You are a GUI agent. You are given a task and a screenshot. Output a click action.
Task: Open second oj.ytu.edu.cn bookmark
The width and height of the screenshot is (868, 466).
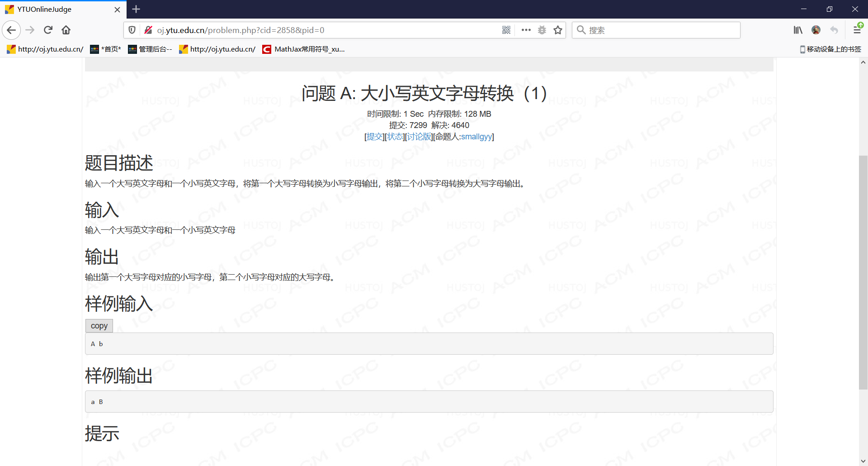tap(217, 49)
